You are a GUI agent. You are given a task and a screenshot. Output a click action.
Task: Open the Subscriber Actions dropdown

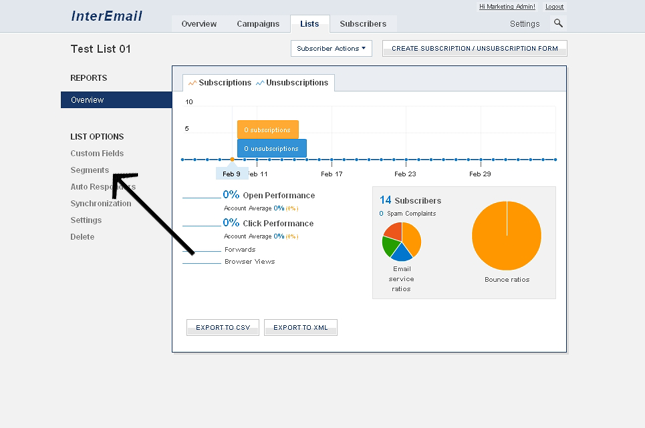(331, 48)
